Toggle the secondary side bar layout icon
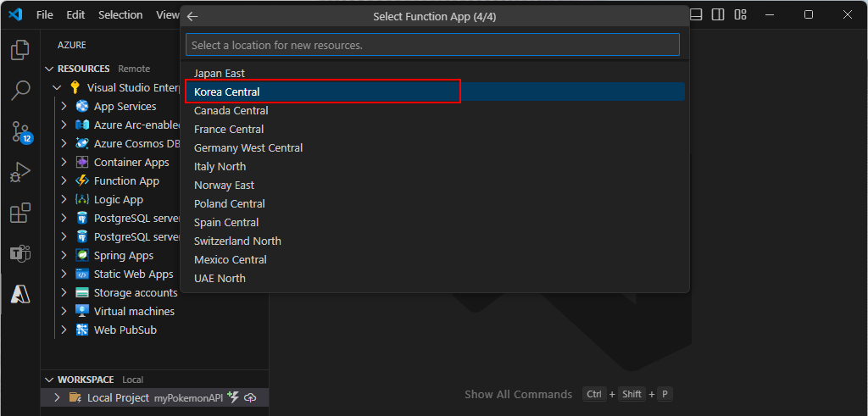868x416 pixels. 718,15
